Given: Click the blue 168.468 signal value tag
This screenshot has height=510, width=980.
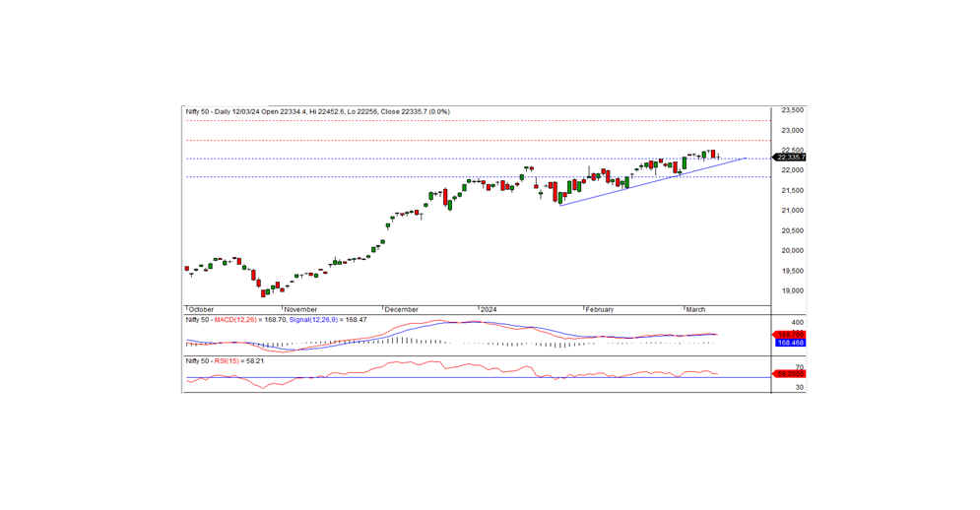Looking at the screenshot, I should 791,344.
